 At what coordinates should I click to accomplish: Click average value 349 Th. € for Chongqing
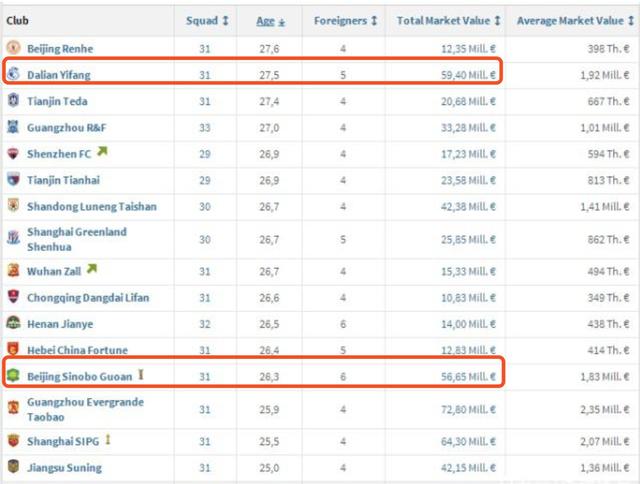click(609, 298)
